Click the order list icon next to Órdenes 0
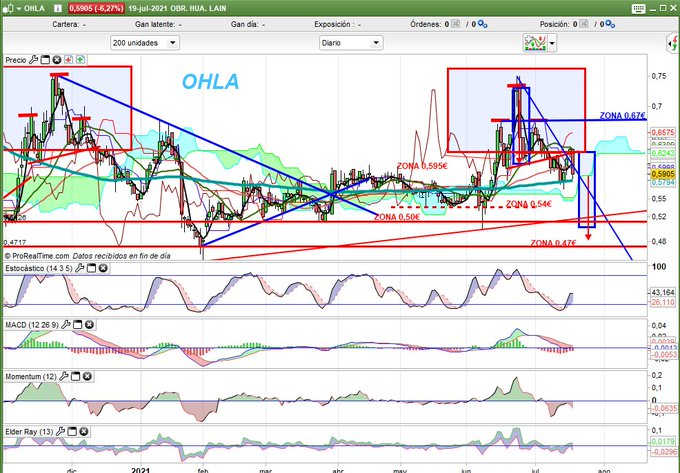Screen dimensions: 680x473 (455, 24)
